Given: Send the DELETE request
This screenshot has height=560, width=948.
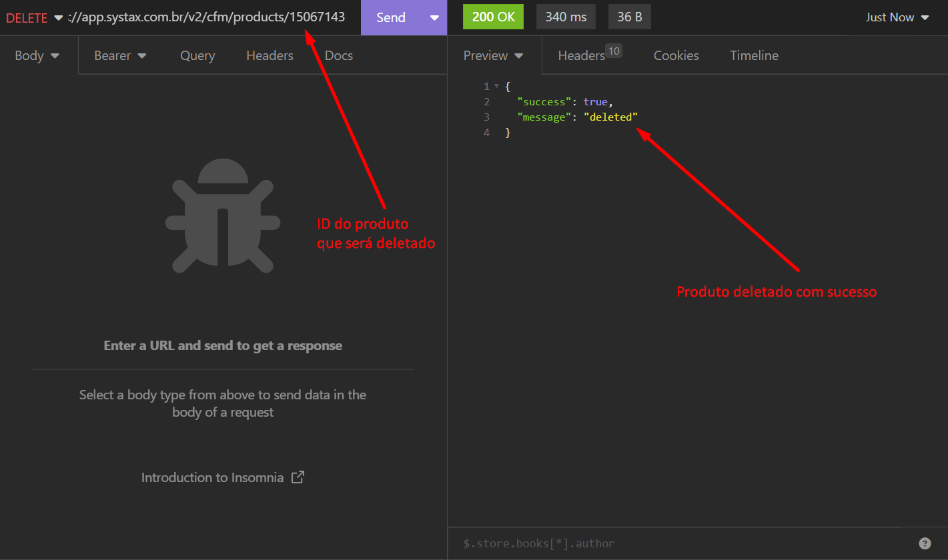Looking at the screenshot, I should point(391,17).
